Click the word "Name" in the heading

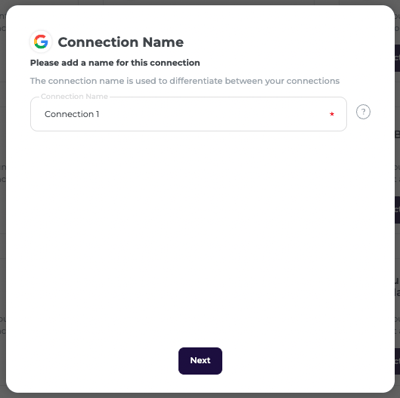pos(163,42)
